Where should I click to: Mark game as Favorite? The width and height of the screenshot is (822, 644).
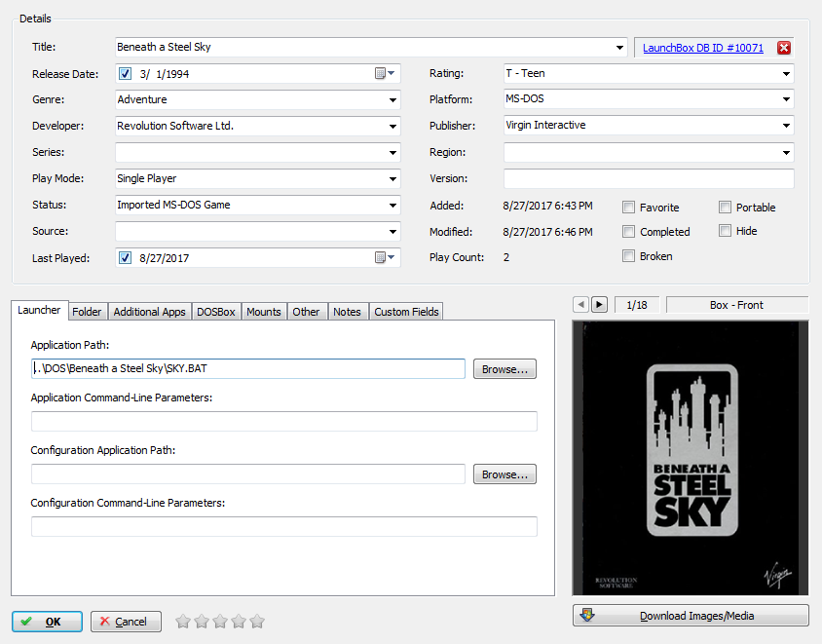pyautogui.click(x=628, y=208)
